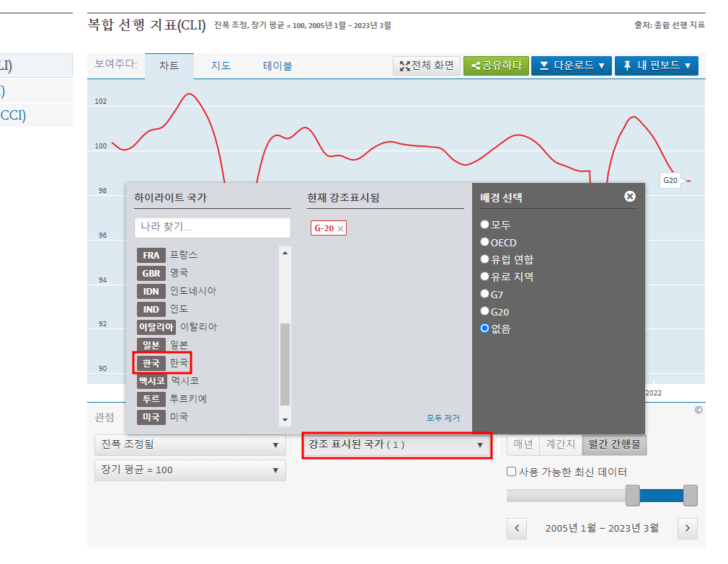728x564 pixels.
Task: Switch to the 지도 tab
Action: click(221, 65)
